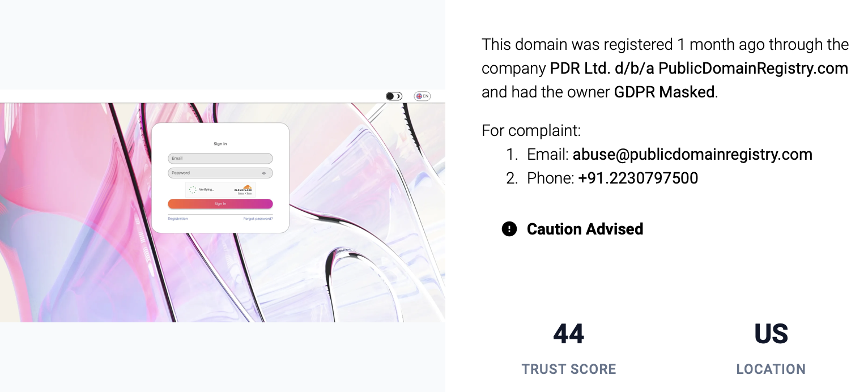Click the Cloudflare verifying spinner
The height and width of the screenshot is (392, 868).
point(193,190)
